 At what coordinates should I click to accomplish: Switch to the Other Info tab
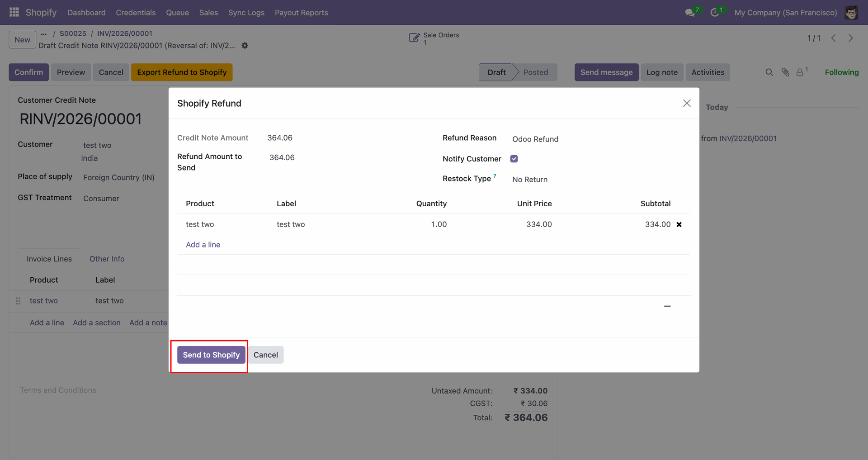(107, 259)
